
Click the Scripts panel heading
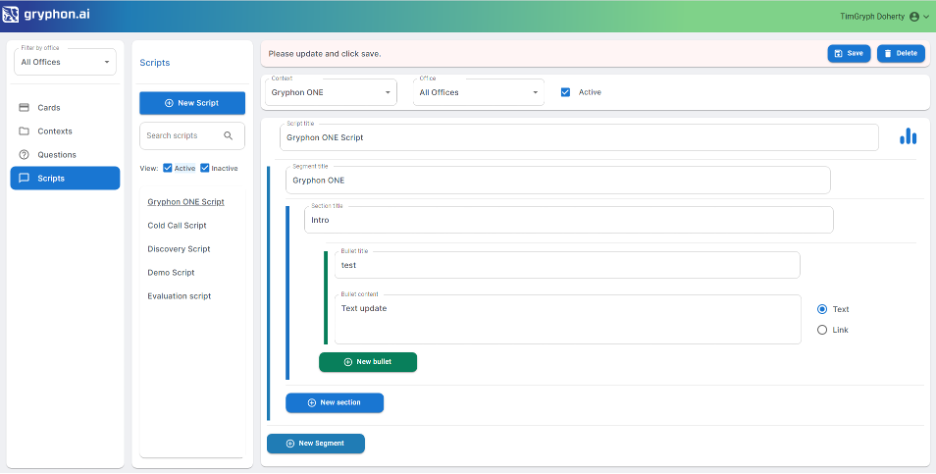(155, 63)
